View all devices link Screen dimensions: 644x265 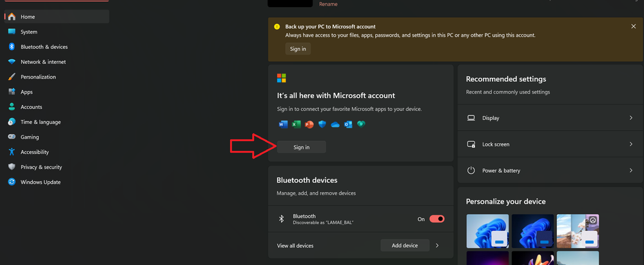coord(295,246)
